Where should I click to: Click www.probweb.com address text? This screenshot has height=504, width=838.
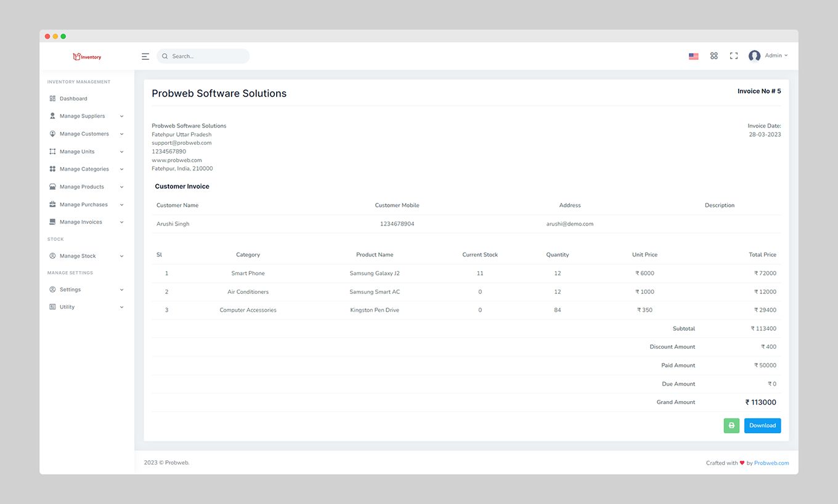pos(177,160)
